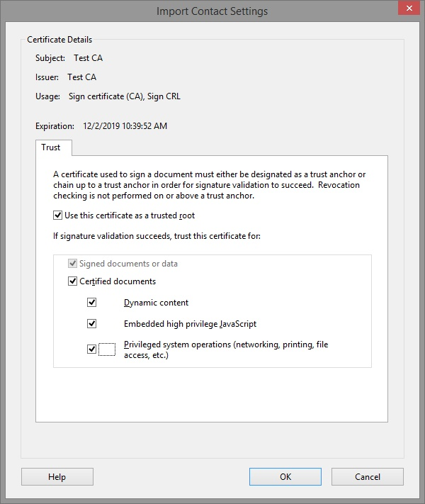Toggle the Dynamic content checkbox
This screenshot has width=425, height=504.
pyautogui.click(x=92, y=302)
